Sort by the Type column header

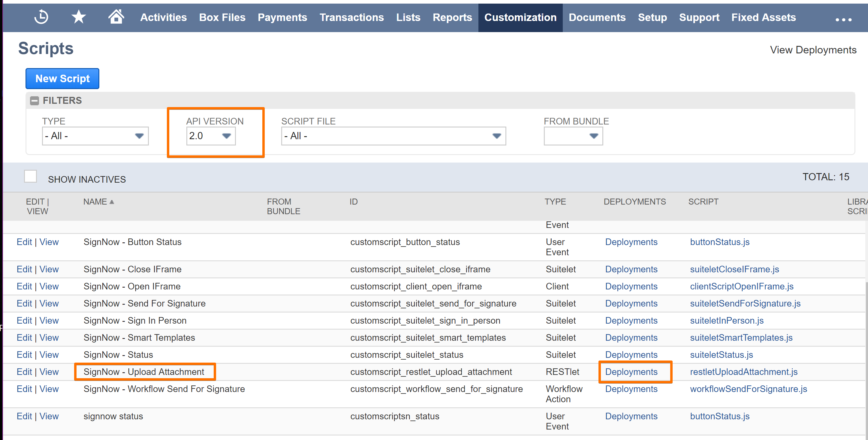tap(555, 202)
